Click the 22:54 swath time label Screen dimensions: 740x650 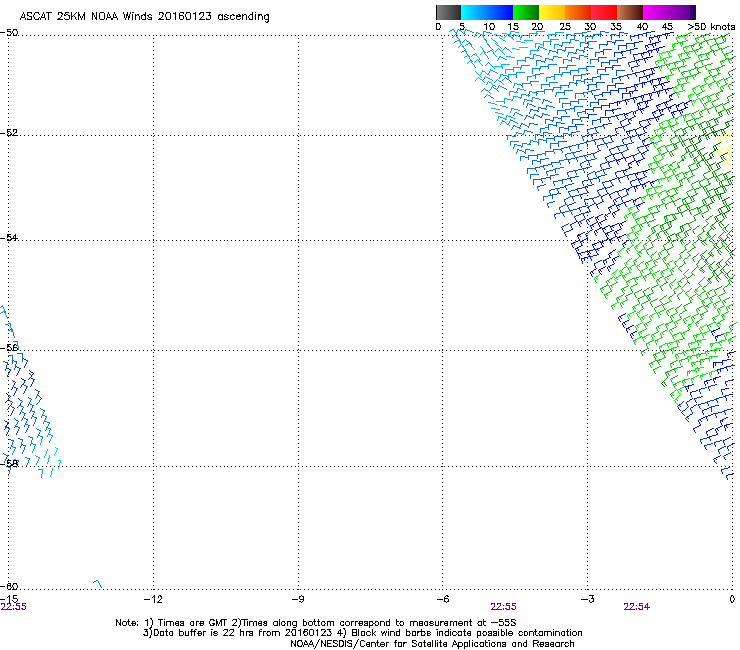[x=637, y=607]
